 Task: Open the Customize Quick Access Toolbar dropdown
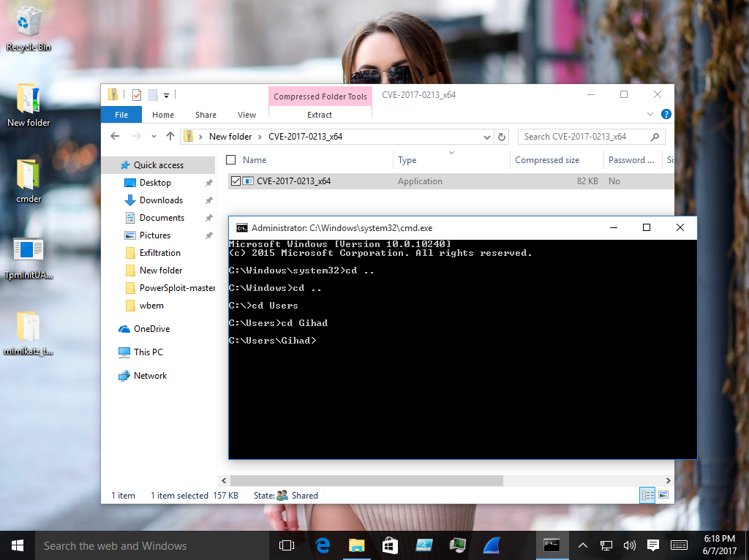pos(166,96)
